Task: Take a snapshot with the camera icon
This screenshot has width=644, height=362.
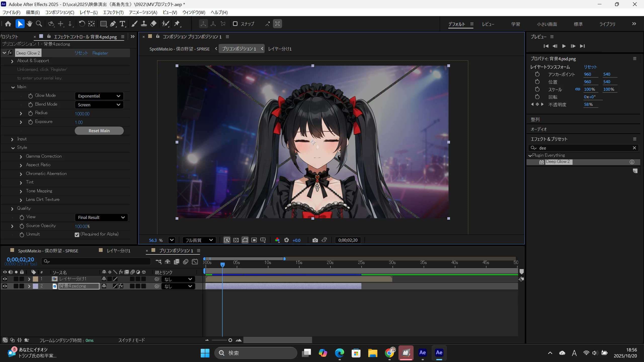Action: click(315, 240)
